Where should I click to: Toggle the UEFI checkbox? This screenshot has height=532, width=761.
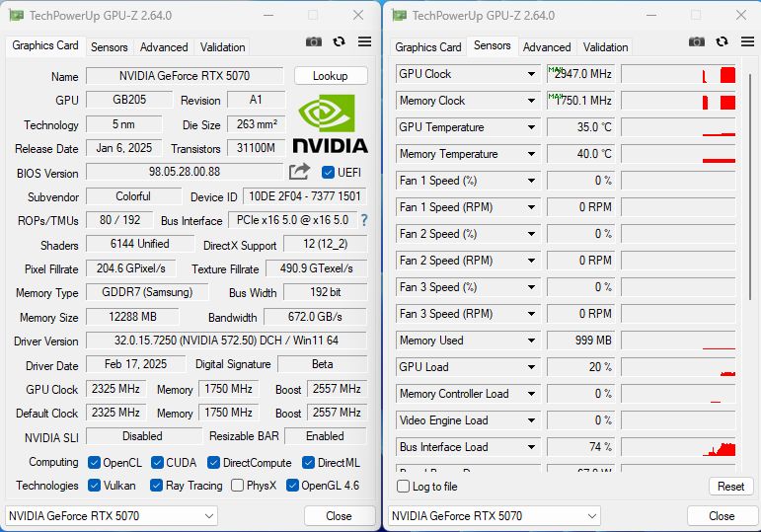coord(328,173)
